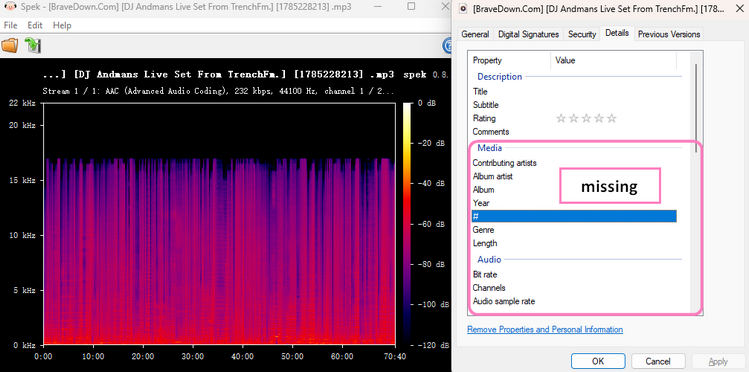Screen dimensions: 749x372
Task: Click the Media group header
Action: [490, 148]
